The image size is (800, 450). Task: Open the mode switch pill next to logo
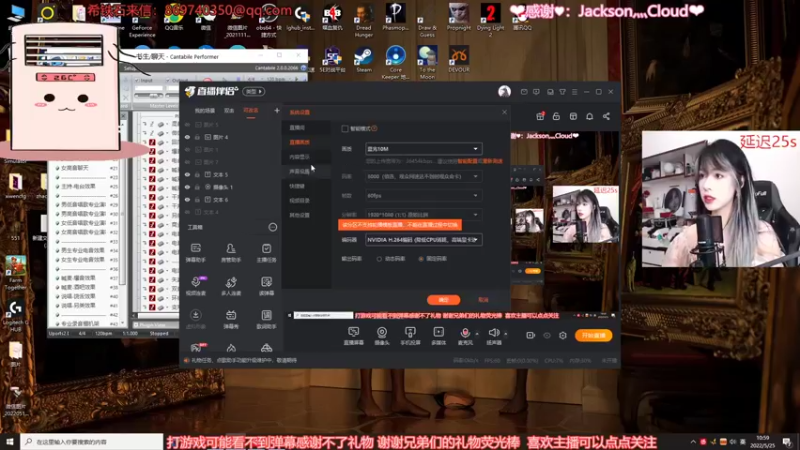point(254,92)
